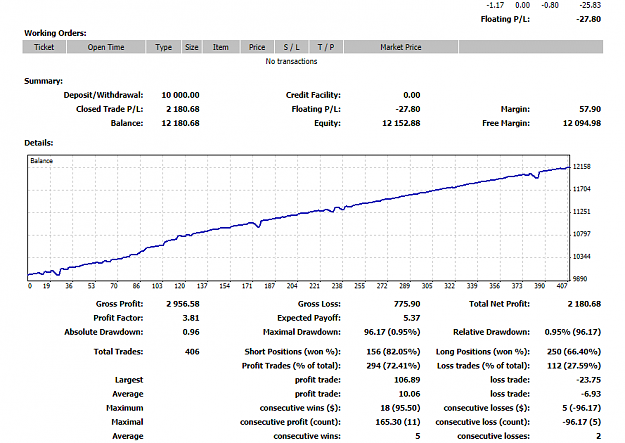Screen dimensions: 625x443
Task: Click the S / L column header
Action: click(291, 47)
